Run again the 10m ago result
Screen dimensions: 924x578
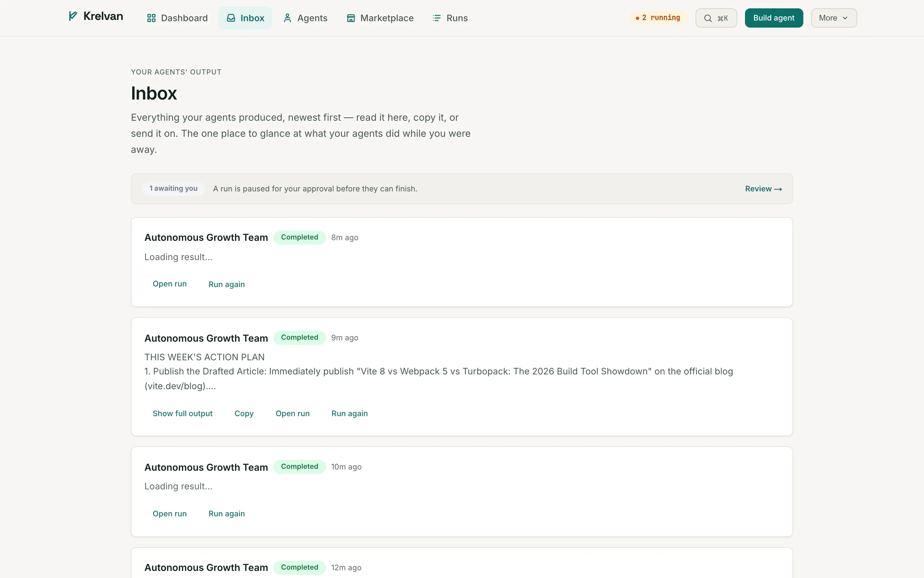click(x=227, y=514)
